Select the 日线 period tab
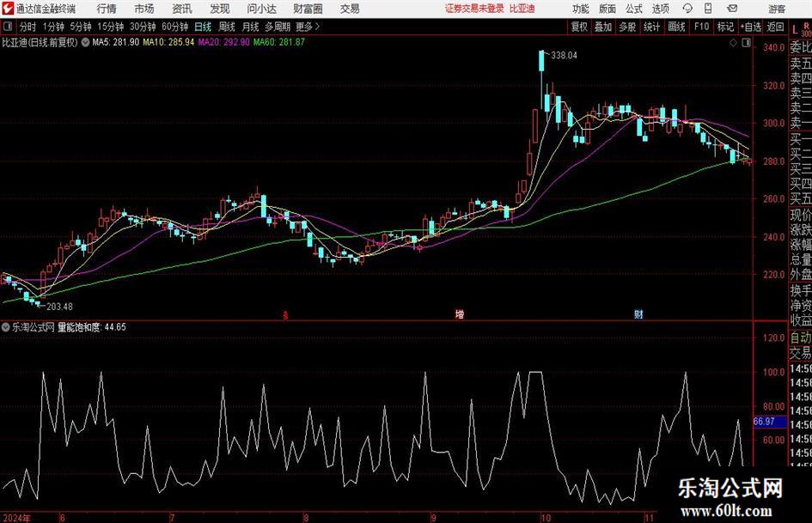 tap(203, 27)
